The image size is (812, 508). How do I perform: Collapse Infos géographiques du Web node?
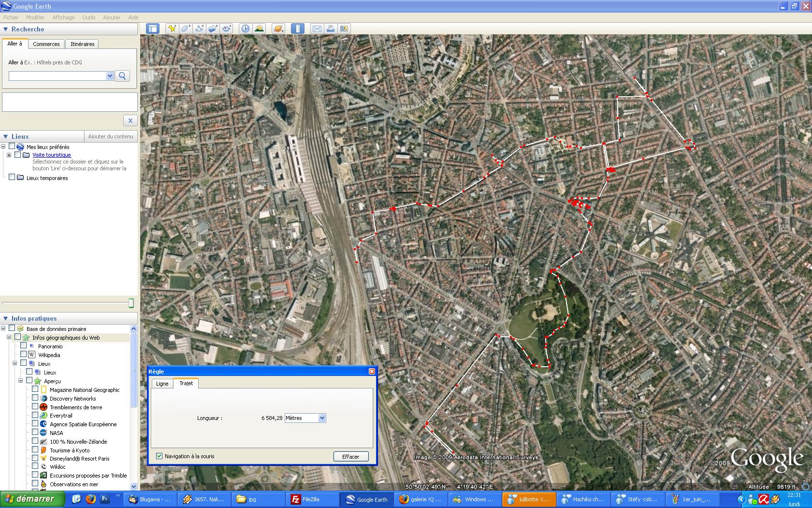tap(9, 337)
